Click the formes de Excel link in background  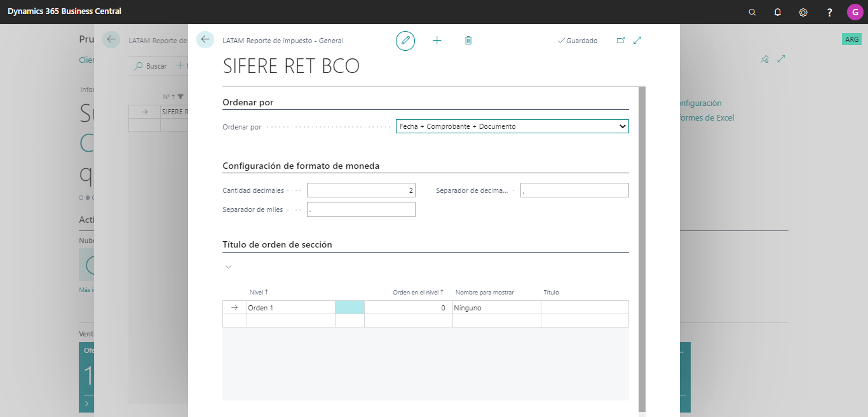[707, 118]
